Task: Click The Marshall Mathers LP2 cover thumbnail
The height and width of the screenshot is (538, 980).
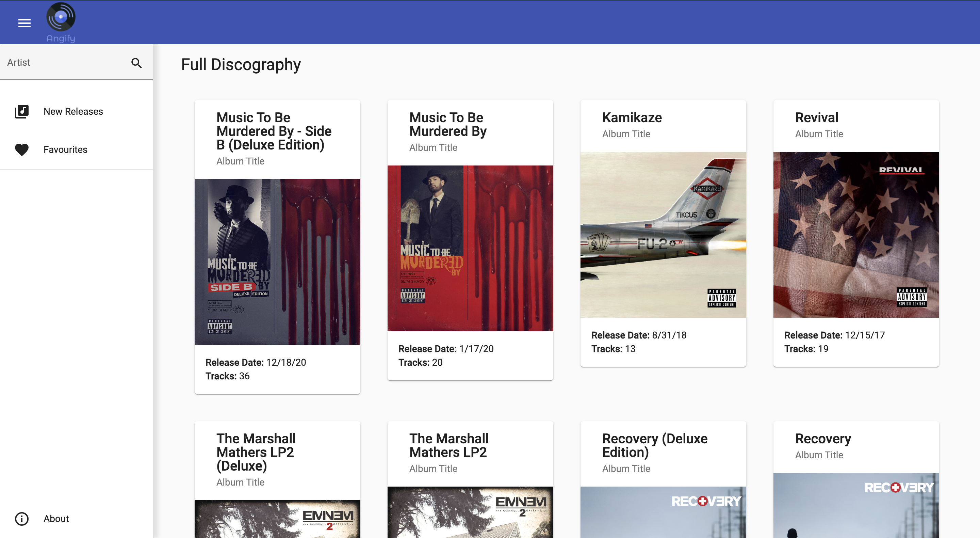Action: point(470,512)
